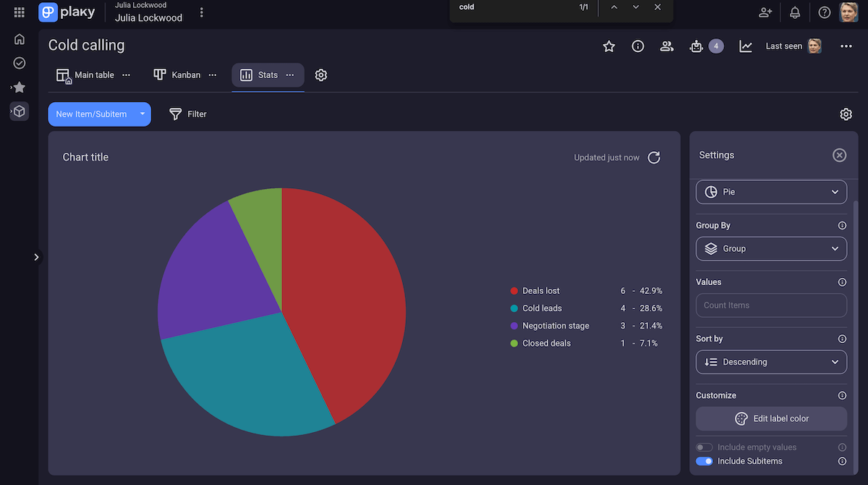
Task: Disable the Include Subitems toggle
Action: (x=704, y=460)
